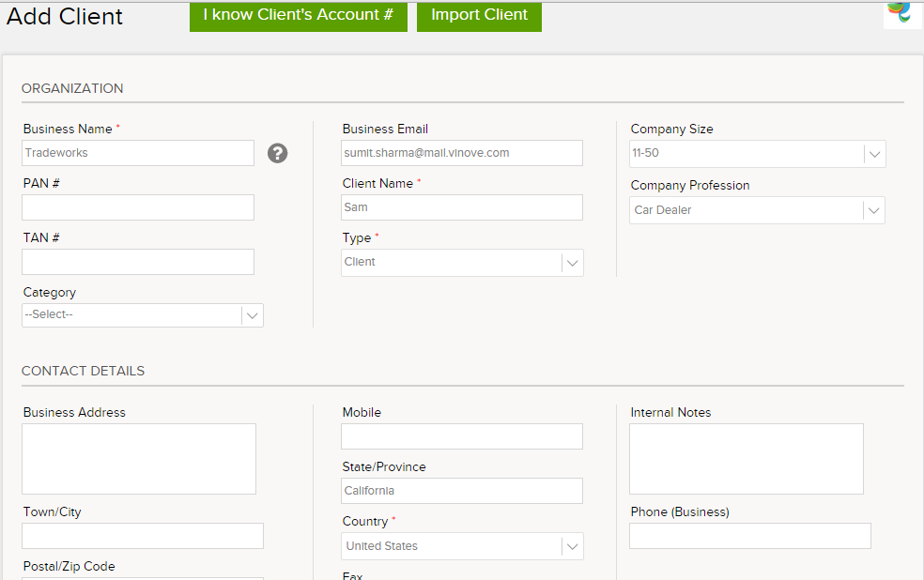Viewport: 924px width, 580px height.
Task: Open the Country dropdown showing United States
Action: click(462, 546)
